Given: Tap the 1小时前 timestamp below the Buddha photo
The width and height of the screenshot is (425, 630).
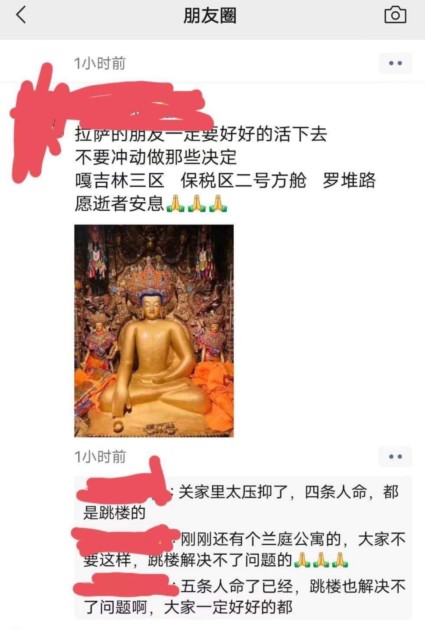Looking at the screenshot, I should tap(100, 456).
